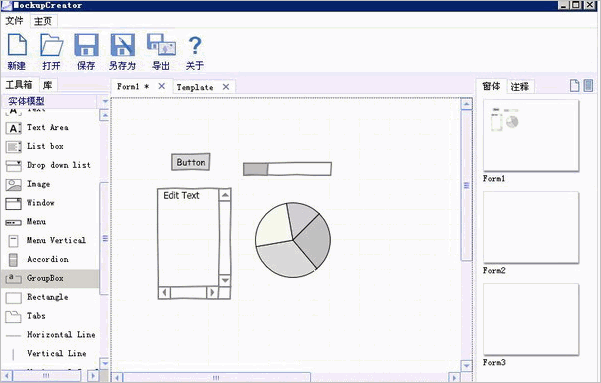Image resolution: width=601 pixels, height=383 pixels.
Task: Click the Edit Text widget's down scroll arrow
Action: coord(225,280)
